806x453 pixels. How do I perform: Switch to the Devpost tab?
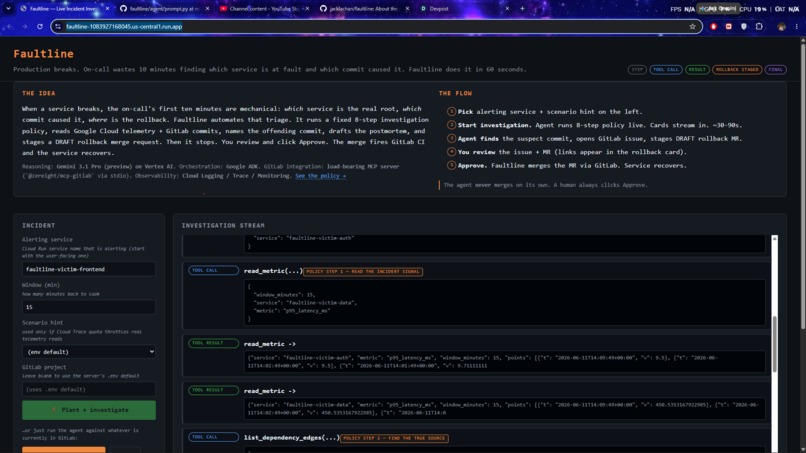[x=464, y=9]
